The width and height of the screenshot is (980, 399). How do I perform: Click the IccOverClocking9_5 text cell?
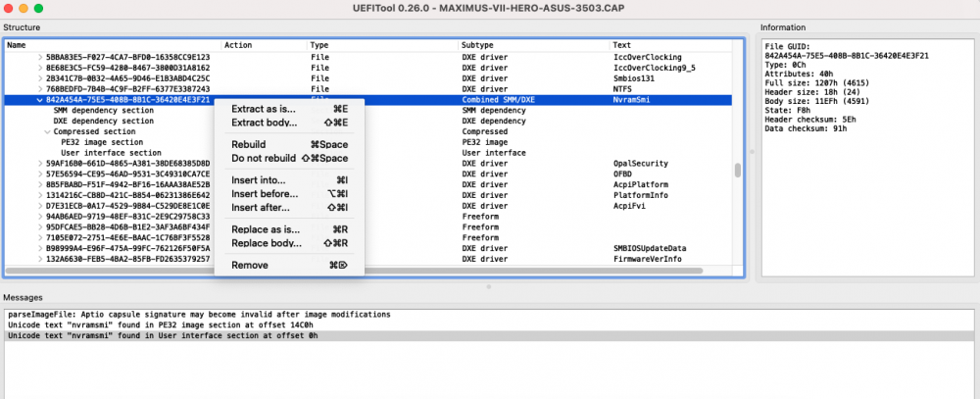655,68
